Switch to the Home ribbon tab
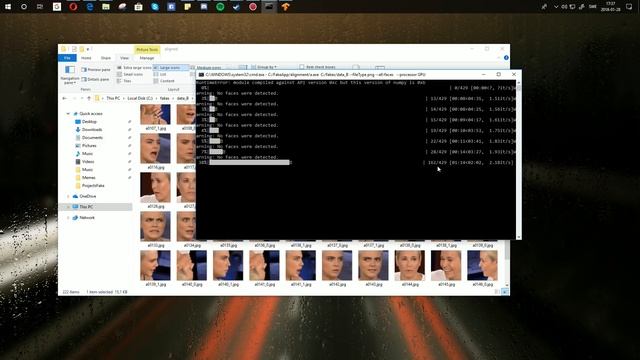The image size is (640, 360). [86, 58]
